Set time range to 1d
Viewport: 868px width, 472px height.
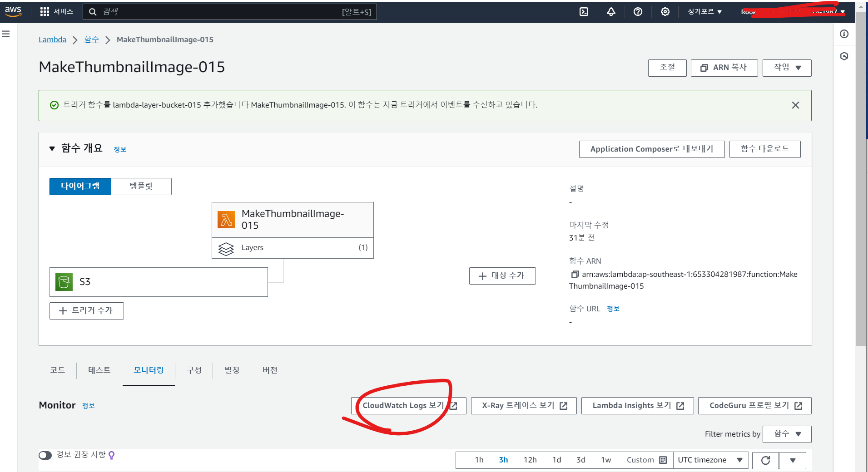(556, 460)
